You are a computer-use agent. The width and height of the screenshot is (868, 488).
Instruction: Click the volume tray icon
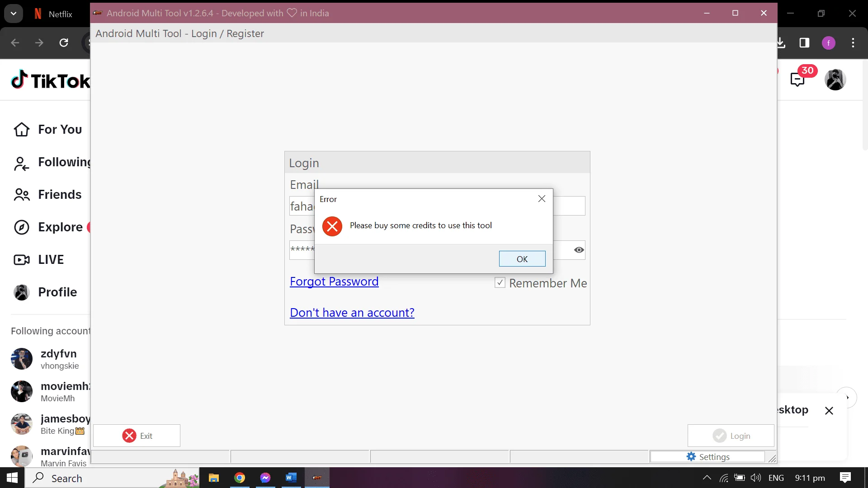(x=755, y=478)
